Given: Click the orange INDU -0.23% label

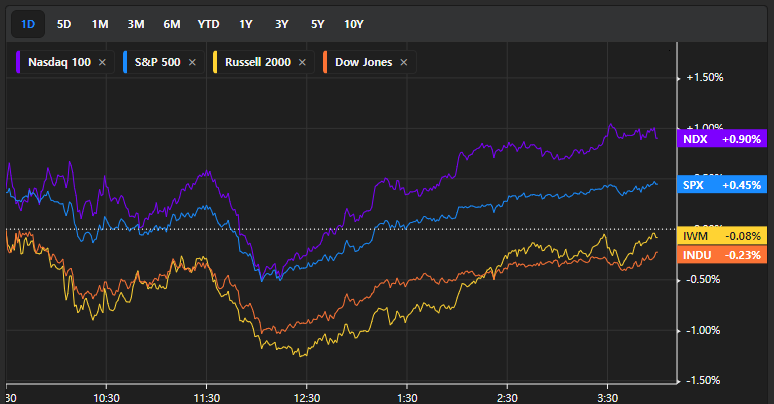Looking at the screenshot, I should pos(721,255).
